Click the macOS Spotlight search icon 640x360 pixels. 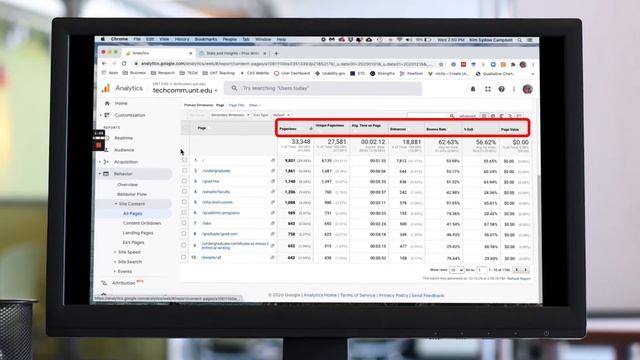point(520,40)
